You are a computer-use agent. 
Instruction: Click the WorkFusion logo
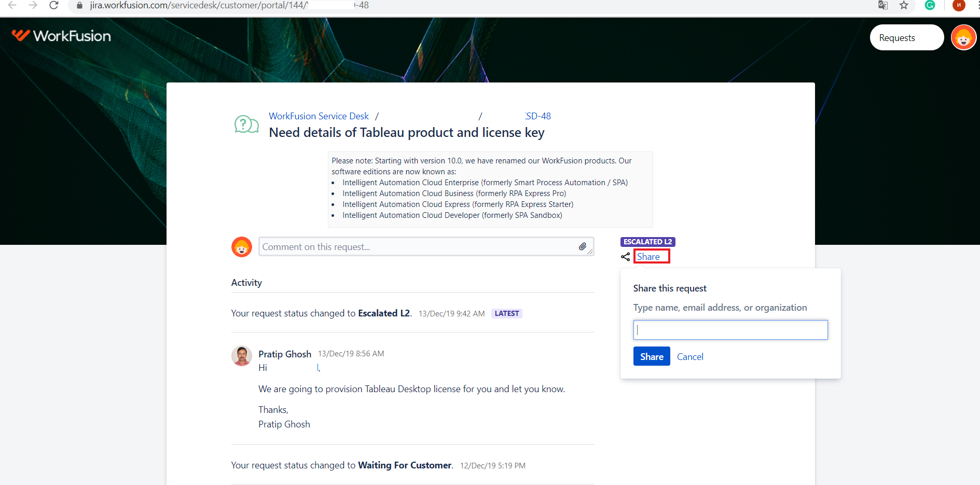point(61,35)
